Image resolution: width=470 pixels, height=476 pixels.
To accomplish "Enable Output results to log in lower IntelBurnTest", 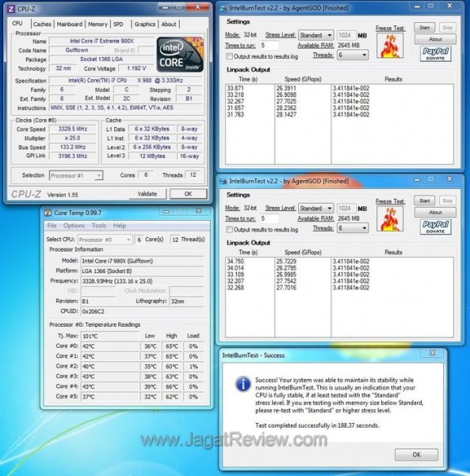I will tap(230, 229).
